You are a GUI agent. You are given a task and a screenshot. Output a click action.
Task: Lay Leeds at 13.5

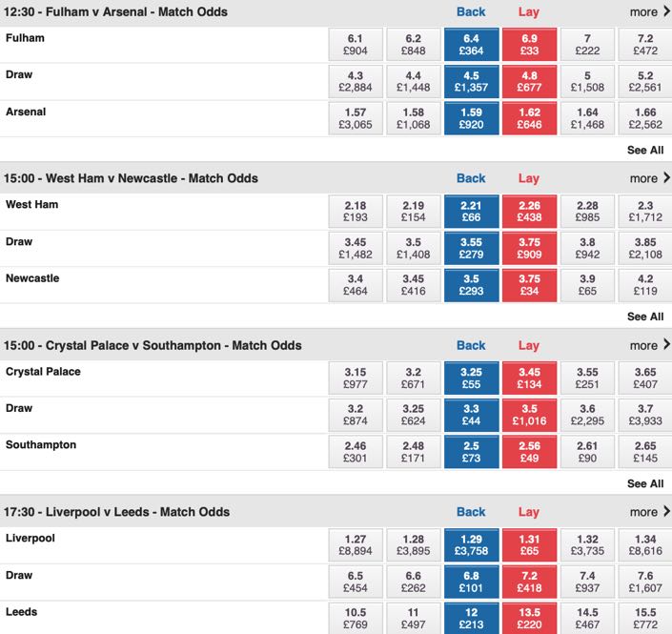pos(529,618)
